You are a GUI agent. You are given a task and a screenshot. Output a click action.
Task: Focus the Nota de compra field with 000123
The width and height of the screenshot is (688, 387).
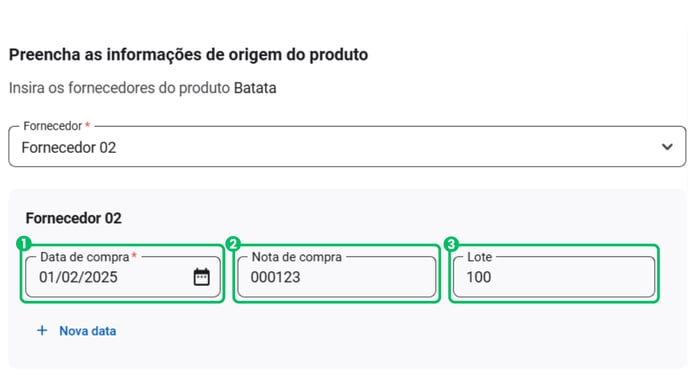pyautogui.click(x=337, y=277)
